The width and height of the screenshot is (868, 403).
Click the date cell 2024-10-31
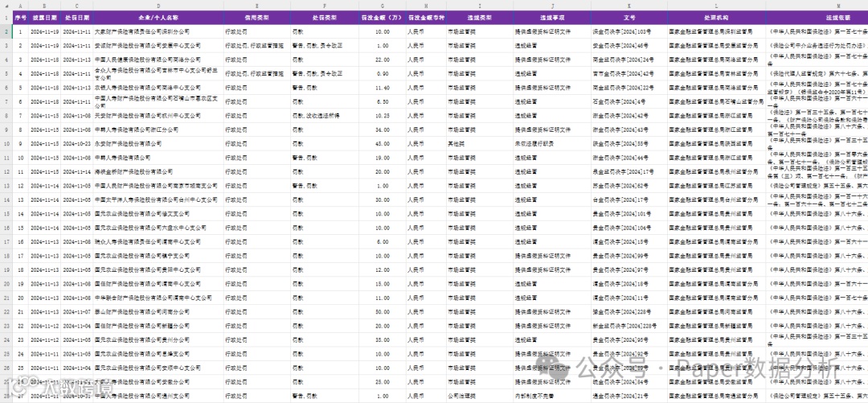click(x=77, y=396)
